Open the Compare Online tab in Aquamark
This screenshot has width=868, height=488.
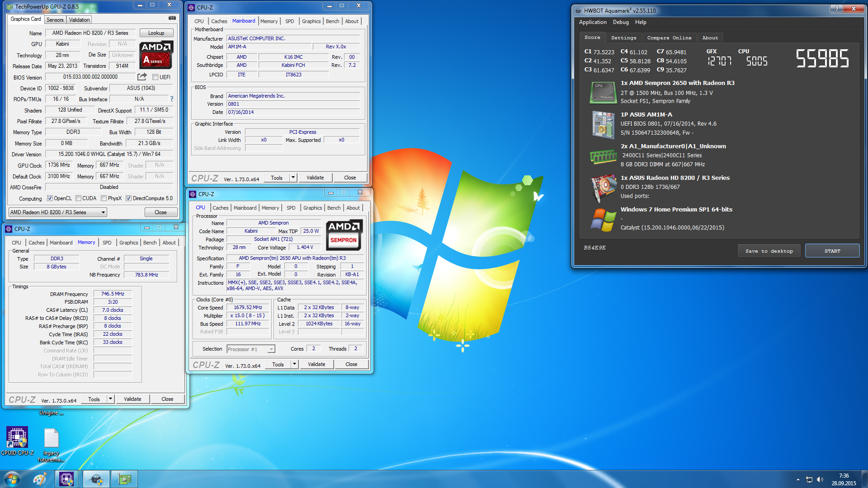(x=669, y=38)
